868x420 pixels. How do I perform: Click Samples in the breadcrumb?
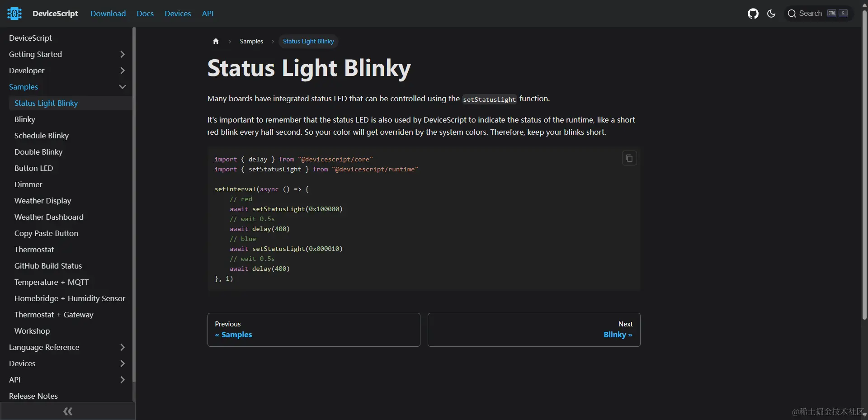click(x=251, y=41)
